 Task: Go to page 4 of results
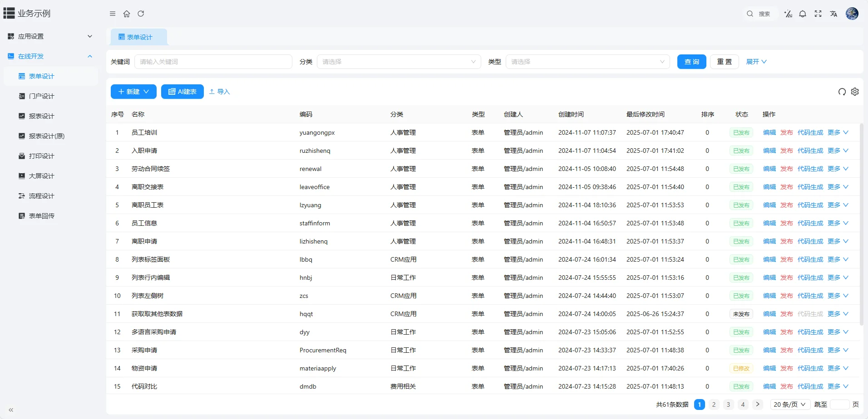pyautogui.click(x=743, y=404)
